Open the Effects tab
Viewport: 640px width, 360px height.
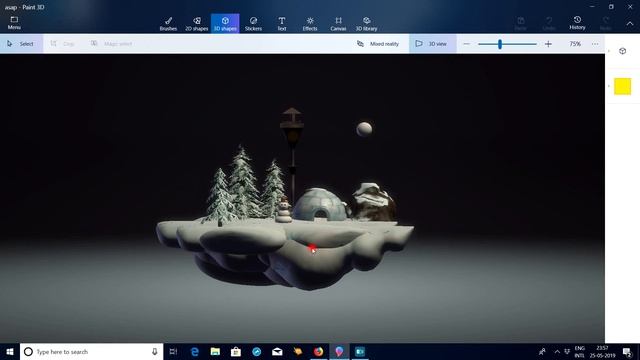click(x=310, y=24)
